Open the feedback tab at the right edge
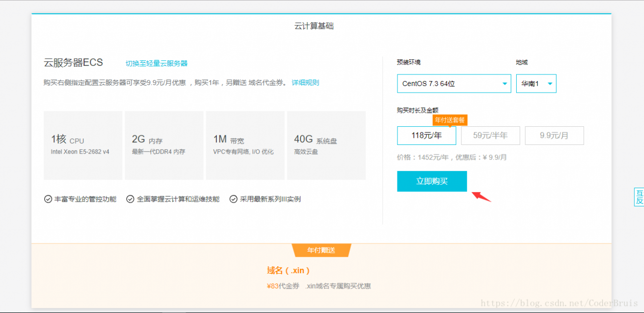644x313 pixels. coord(639,197)
